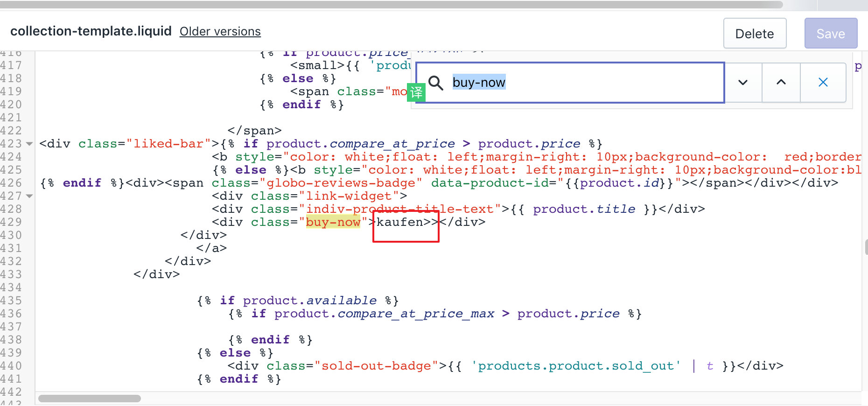
Task: Click "liked-bar" class value on line 423
Action: point(168,144)
